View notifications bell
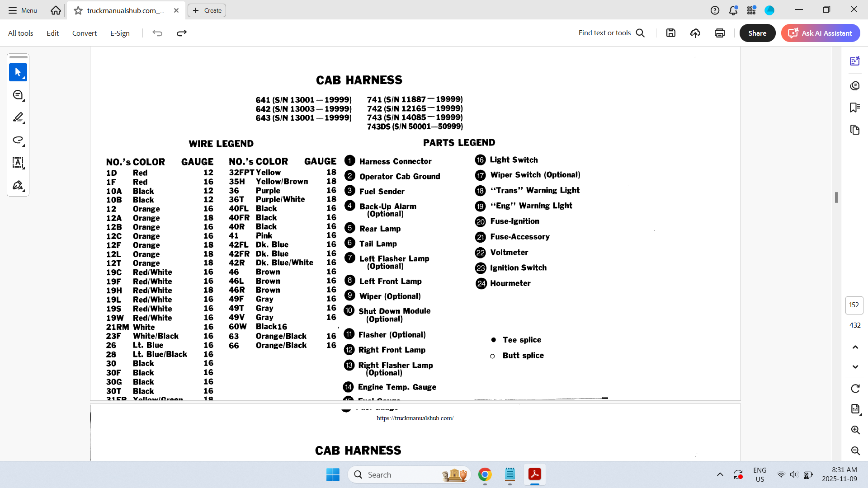Viewport: 868px width, 488px height. coord(733,10)
